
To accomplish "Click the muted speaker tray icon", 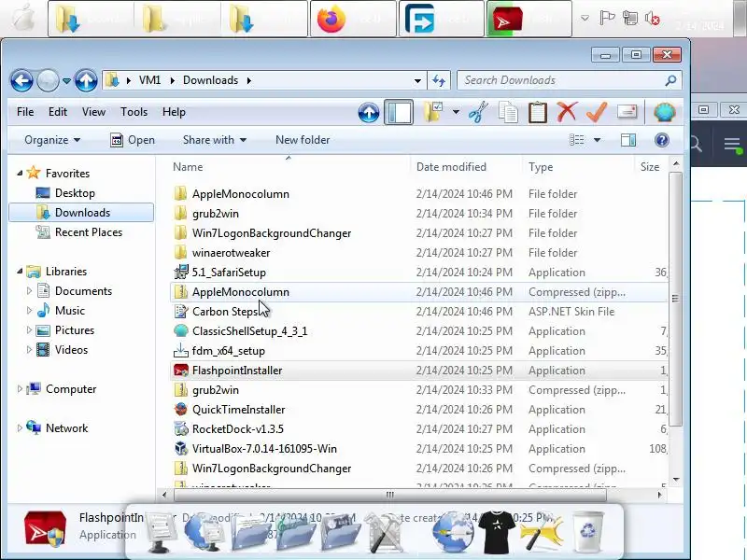I will coord(652,19).
